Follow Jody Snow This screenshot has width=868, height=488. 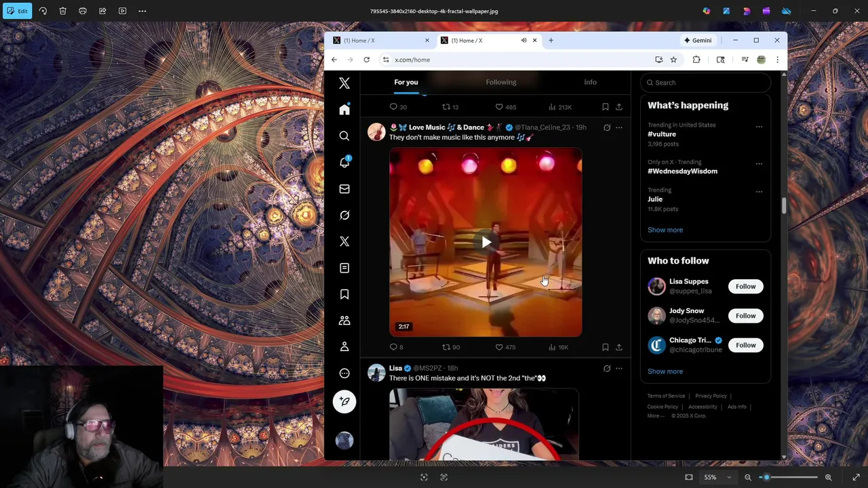pos(745,316)
